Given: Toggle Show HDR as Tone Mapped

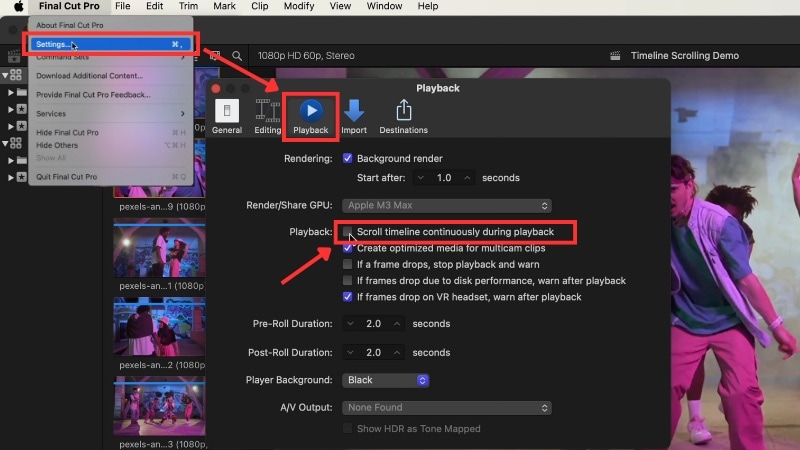Looking at the screenshot, I should (x=347, y=429).
